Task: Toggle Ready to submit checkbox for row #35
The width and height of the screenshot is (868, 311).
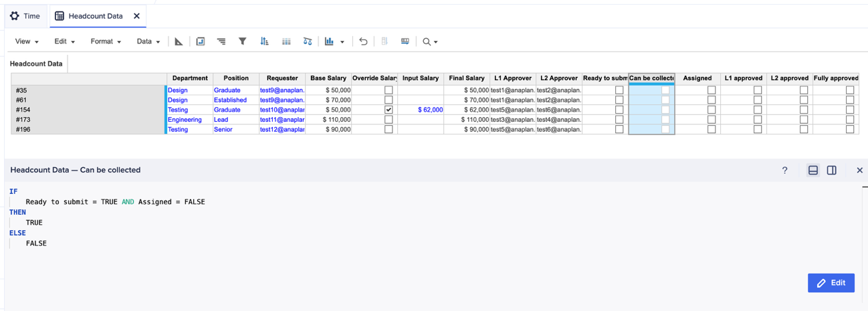Action: tap(619, 90)
